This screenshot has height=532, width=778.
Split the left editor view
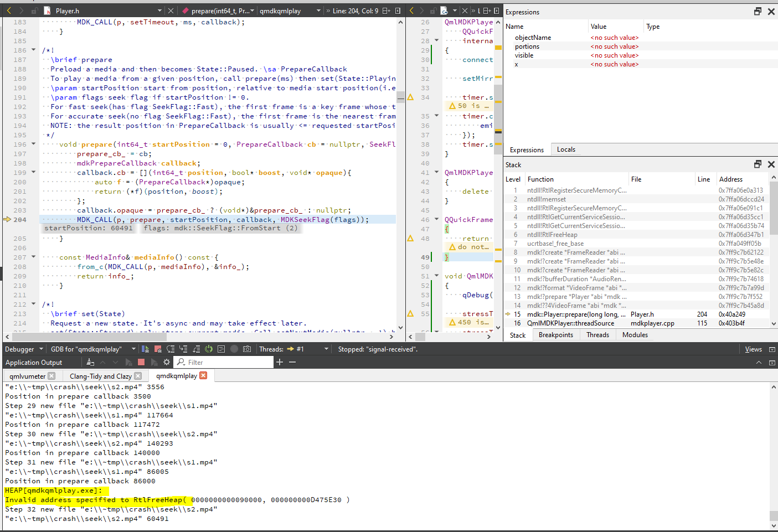386,11
